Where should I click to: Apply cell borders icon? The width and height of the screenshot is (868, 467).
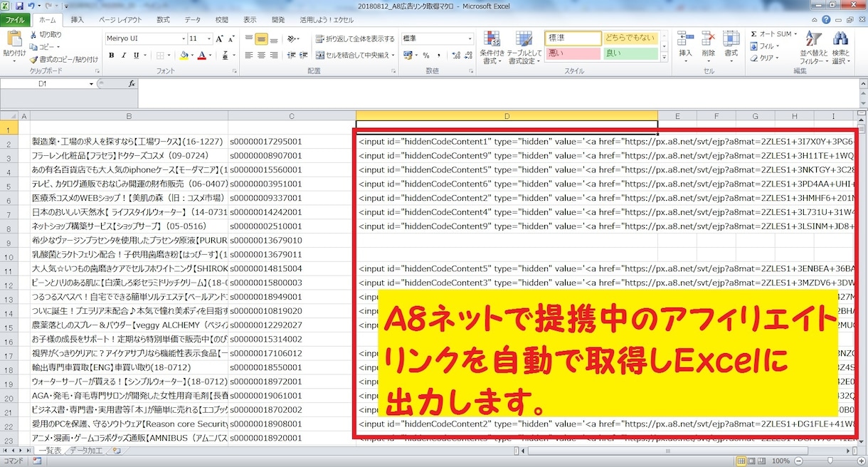[x=161, y=56]
